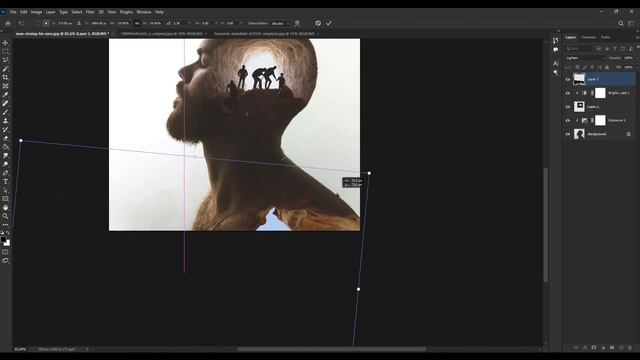Open the Fill dropdown arrow

[x=637, y=67]
